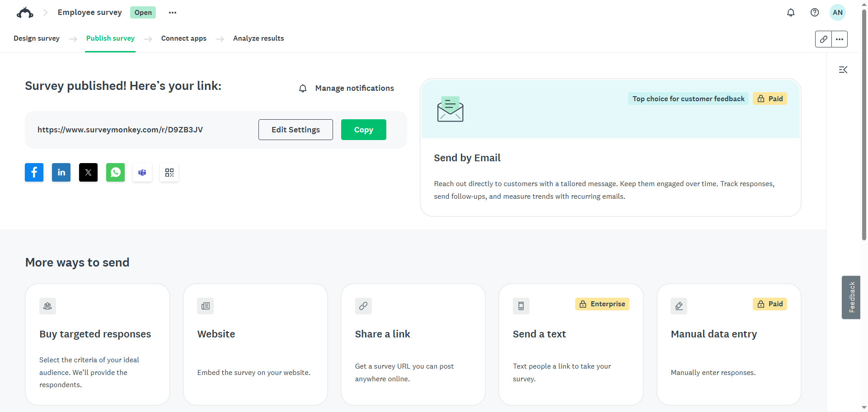Open the Feedback side tab
Image resolution: width=868 pixels, height=412 pixels.
(x=851, y=297)
